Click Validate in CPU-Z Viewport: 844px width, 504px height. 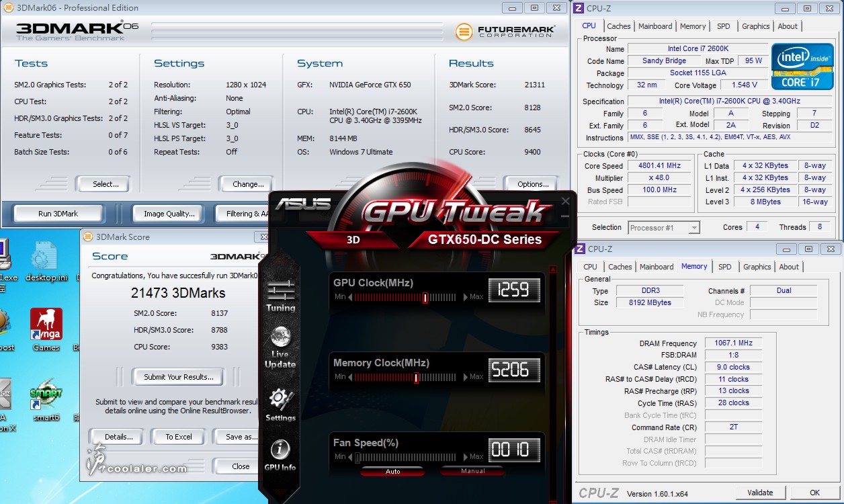[760, 493]
